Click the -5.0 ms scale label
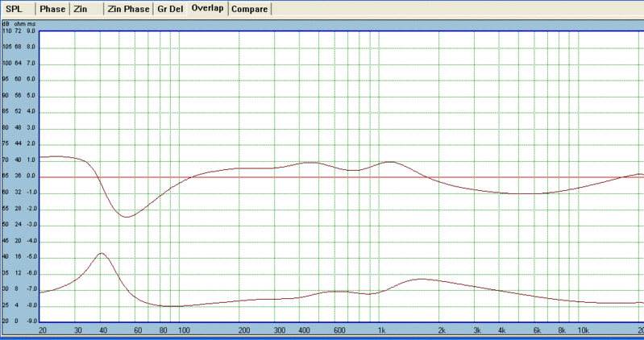This screenshot has width=644, height=340. pyautogui.click(x=31, y=257)
